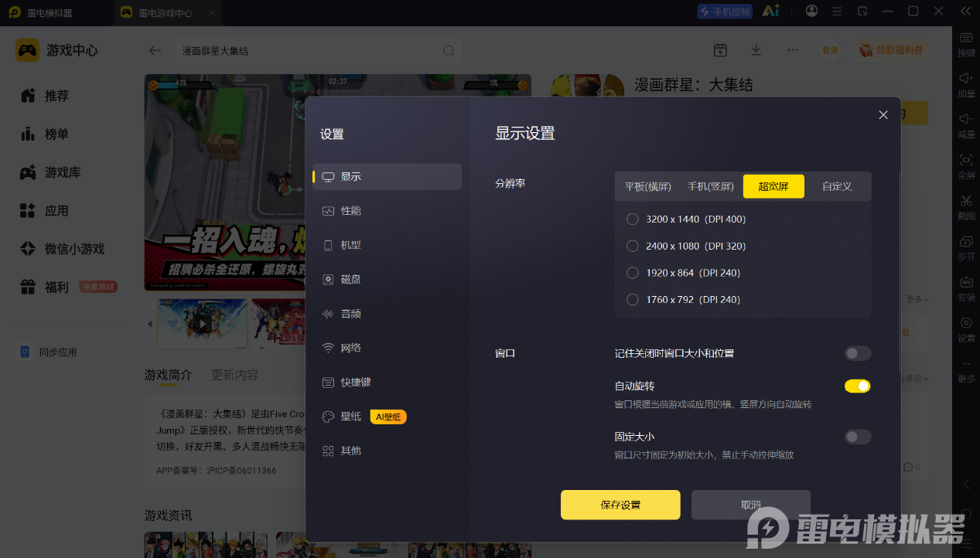The image size is (980, 558).
Task: Click 同步应用 sync apps entry
Action: 48,352
